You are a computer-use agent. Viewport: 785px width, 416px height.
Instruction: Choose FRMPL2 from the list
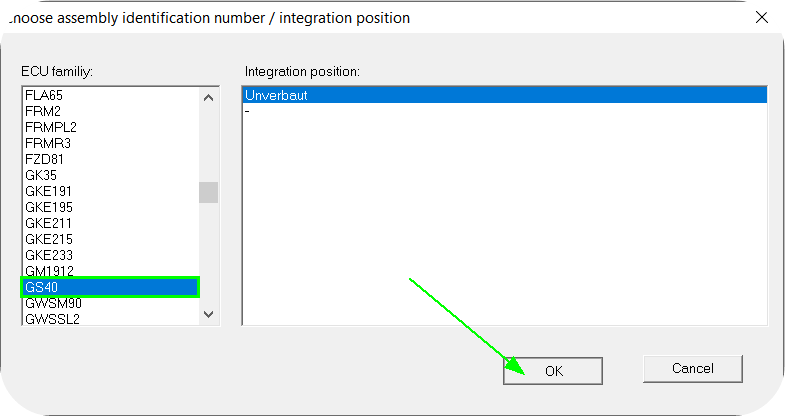click(x=50, y=127)
